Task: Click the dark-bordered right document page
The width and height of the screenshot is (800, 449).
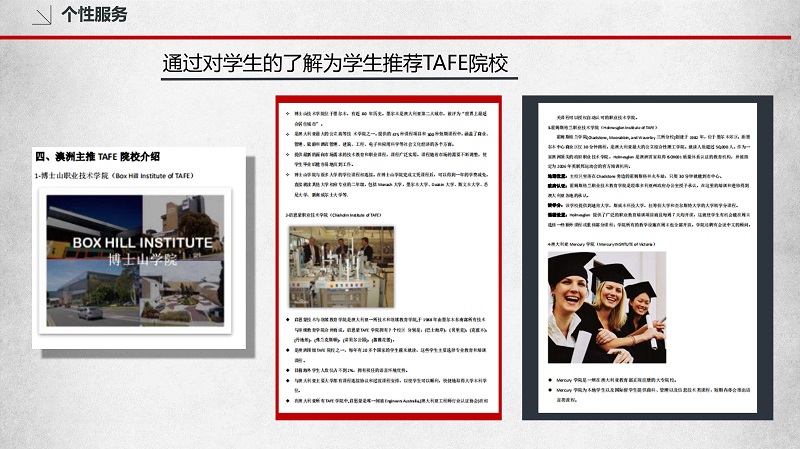Action: (647, 258)
